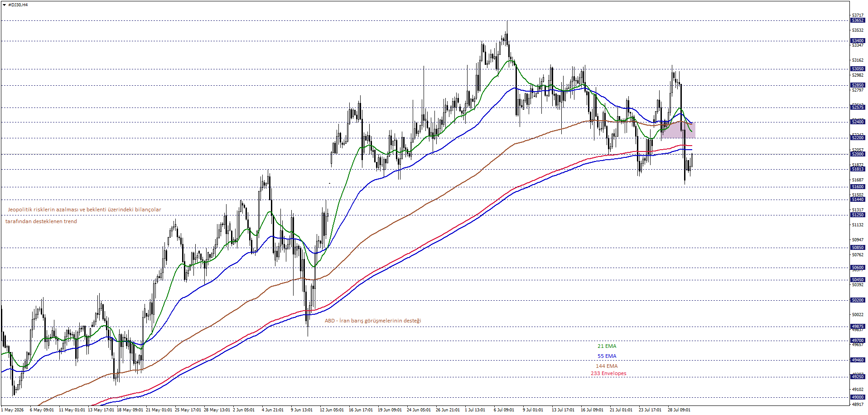Open the chart menu arrow beside #DJ30,H4

[x=4, y=5]
